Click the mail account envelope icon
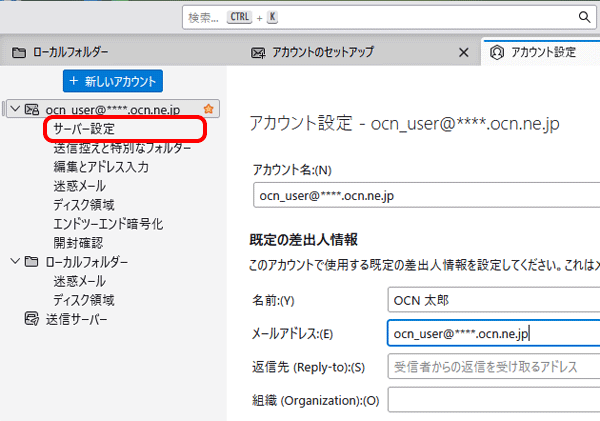The image size is (600, 421). tap(31, 109)
